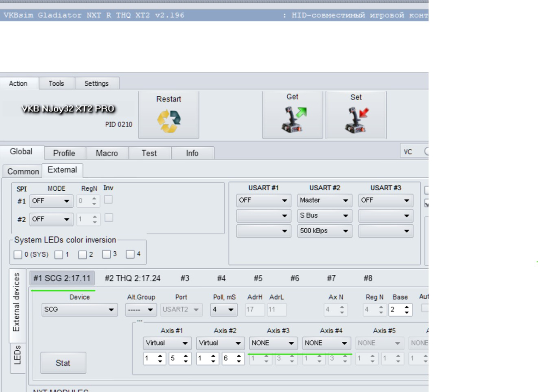Click Get to read device settings
The image size is (538, 392).
(x=293, y=115)
